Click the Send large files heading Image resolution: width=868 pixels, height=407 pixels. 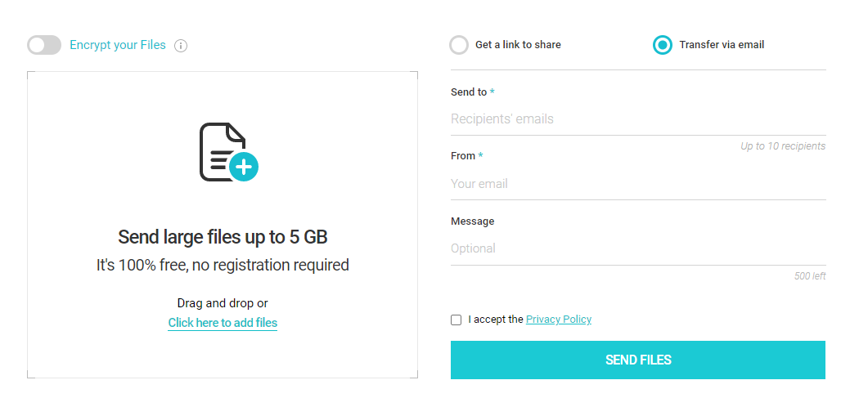coord(223,237)
